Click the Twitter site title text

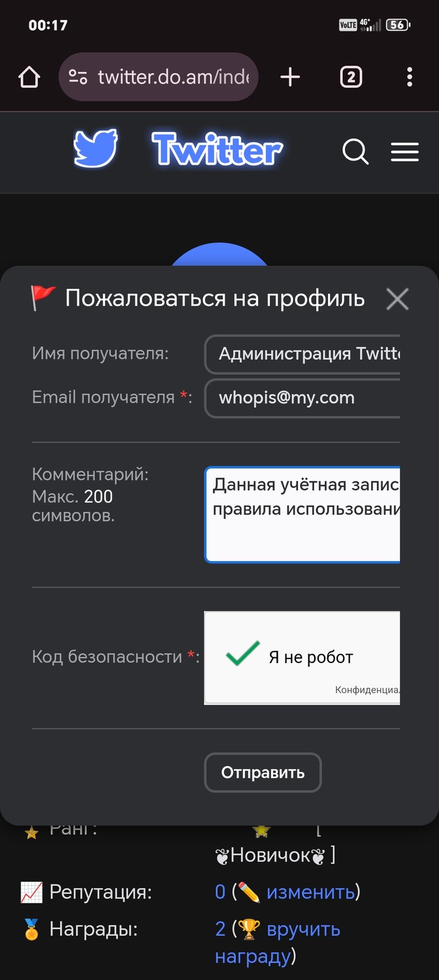(218, 150)
